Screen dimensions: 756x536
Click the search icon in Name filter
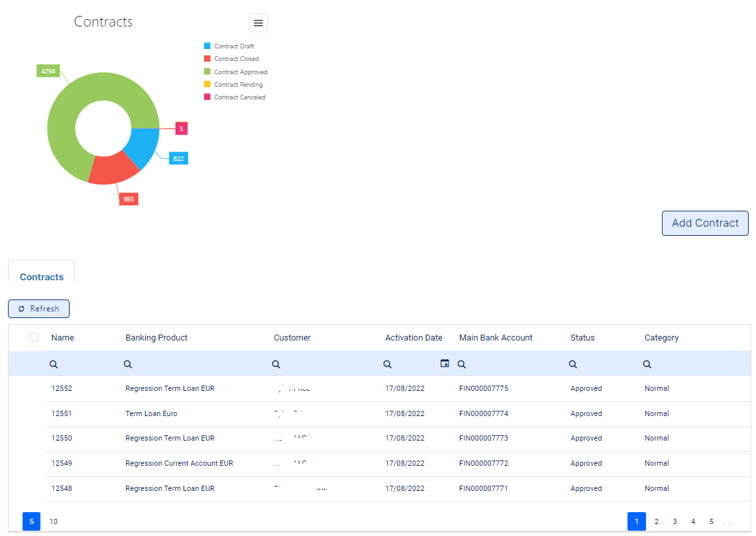pos(54,364)
